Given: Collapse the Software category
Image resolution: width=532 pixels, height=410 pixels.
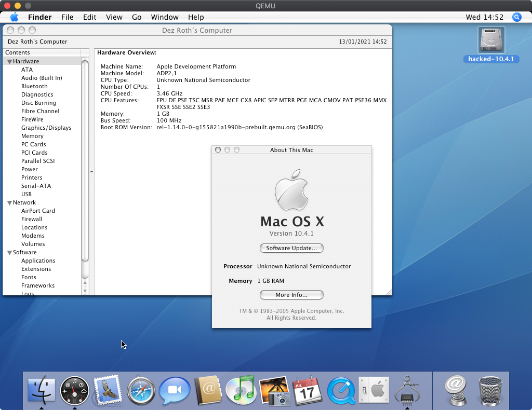Looking at the screenshot, I should (x=9, y=253).
